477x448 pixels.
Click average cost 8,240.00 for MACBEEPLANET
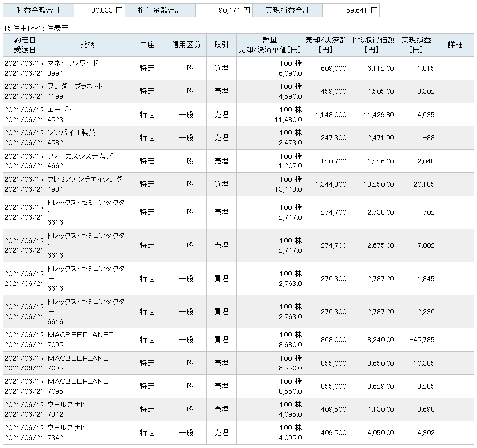pos(381,340)
